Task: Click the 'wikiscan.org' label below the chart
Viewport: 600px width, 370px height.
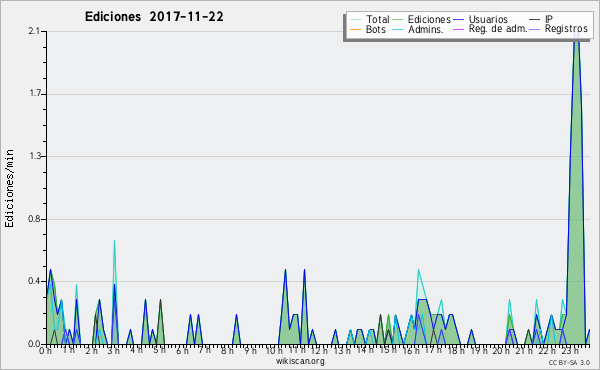Action: point(300,361)
